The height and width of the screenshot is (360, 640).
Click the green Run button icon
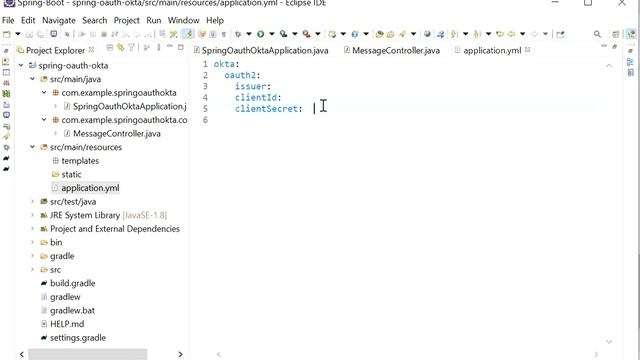[260, 34]
